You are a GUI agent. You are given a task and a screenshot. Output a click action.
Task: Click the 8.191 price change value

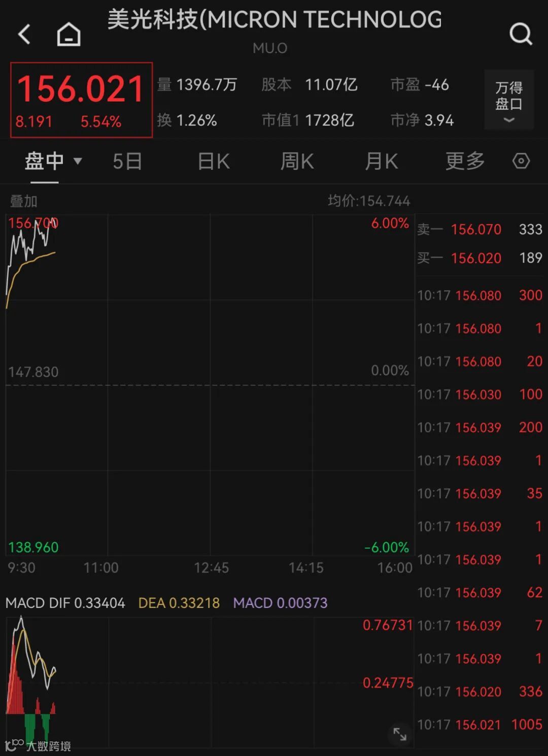(x=33, y=122)
